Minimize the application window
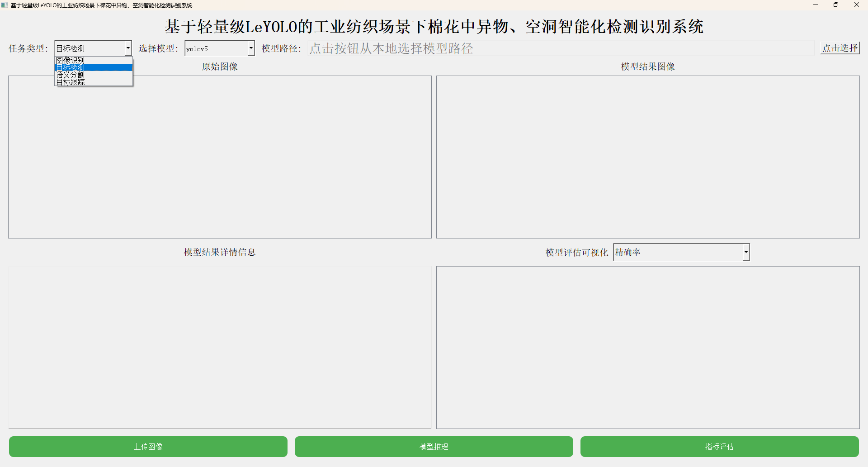The height and width of the screenshot is (467, 868). (816, 5)
